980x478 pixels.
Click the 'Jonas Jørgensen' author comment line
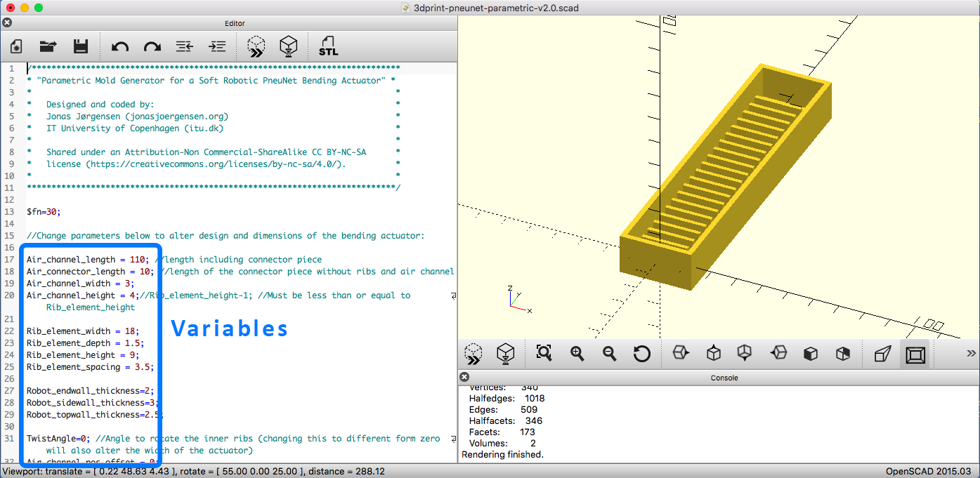point(137,116)
